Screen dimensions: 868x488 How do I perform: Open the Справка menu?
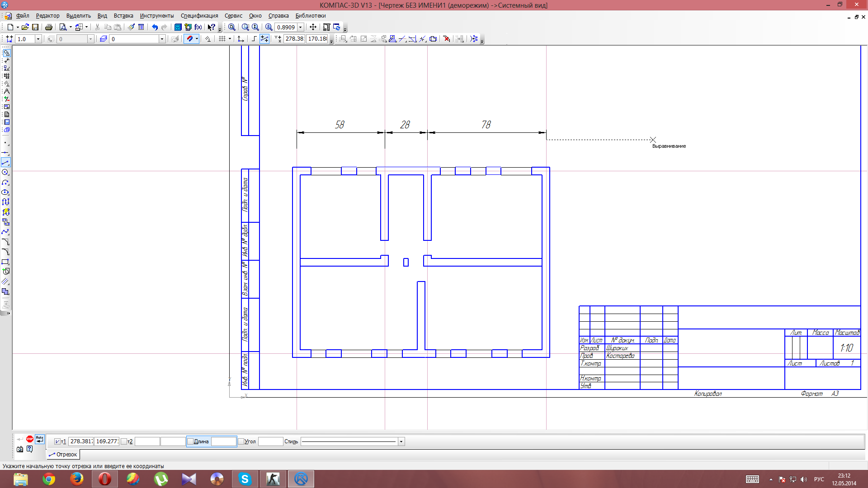[278, 16]
